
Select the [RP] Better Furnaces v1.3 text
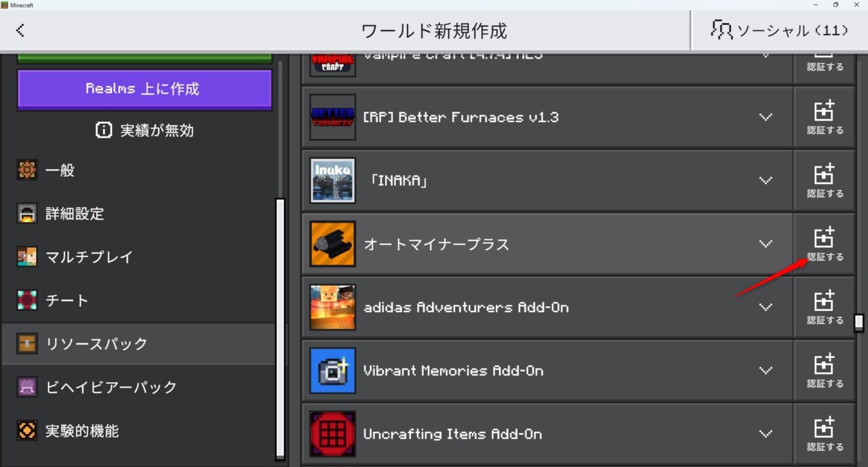[x=460, y=117]
